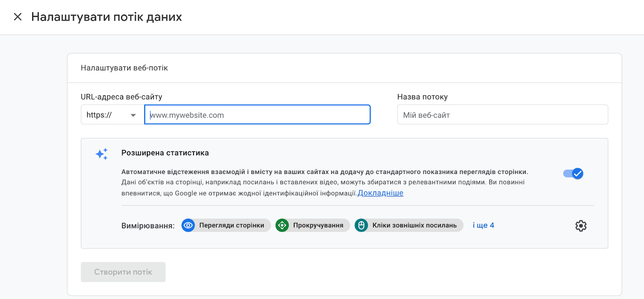Open enhanced measurement settings gear
Screen dimensions: 644x299
(x=581, y=226)
